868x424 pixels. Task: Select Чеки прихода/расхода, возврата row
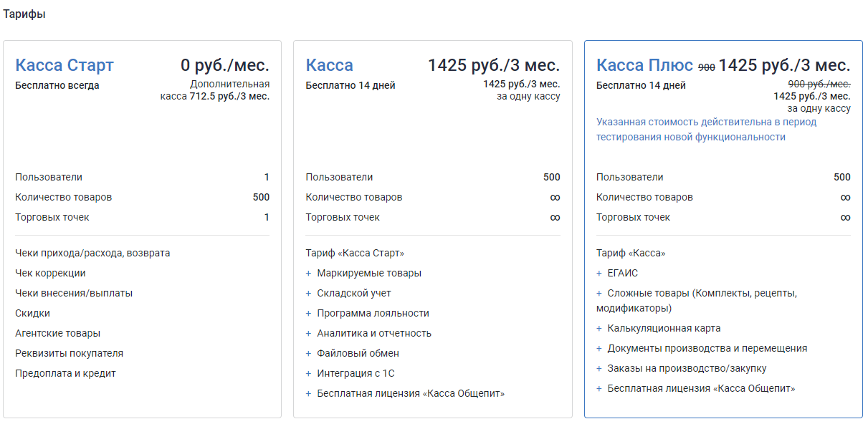(x=92, y=253)
